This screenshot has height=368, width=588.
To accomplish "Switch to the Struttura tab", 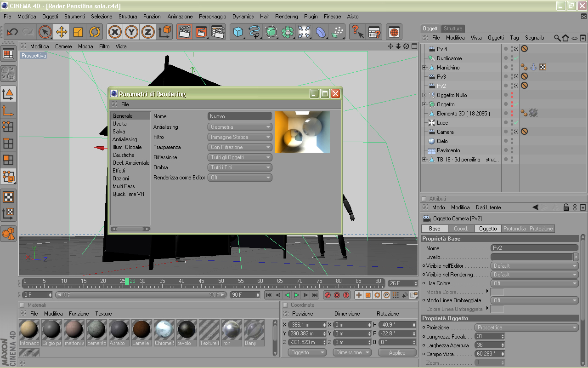I will [x=453, y=29].
